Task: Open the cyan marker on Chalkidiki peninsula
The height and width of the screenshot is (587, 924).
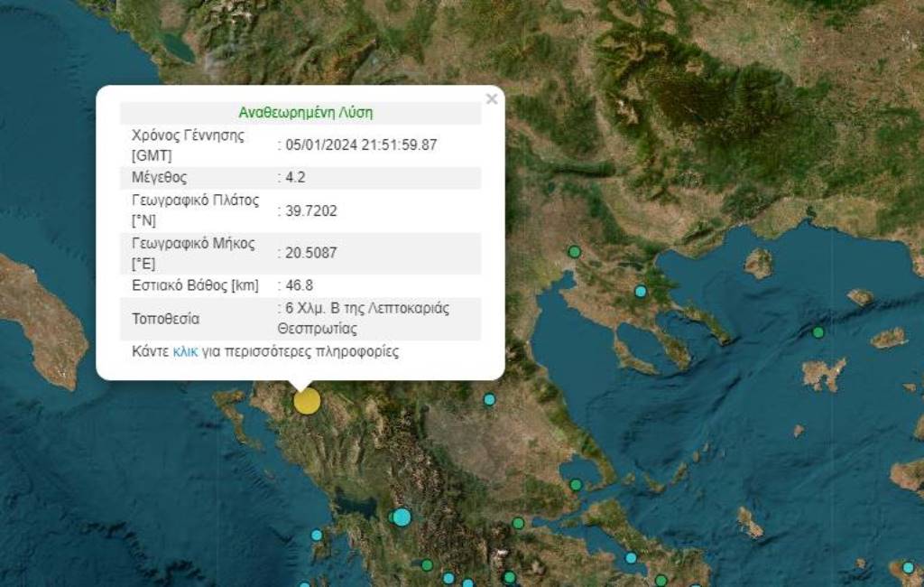Action: [x=641, y=291]
